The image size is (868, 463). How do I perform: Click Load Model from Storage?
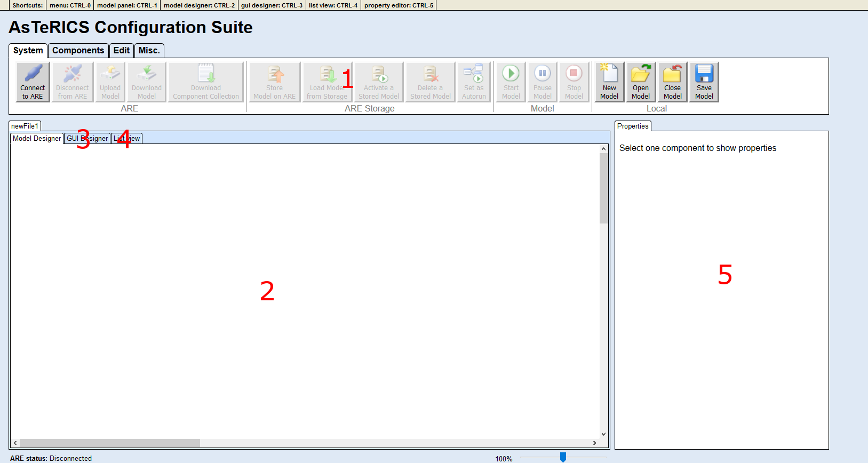(x=327, y=82)
